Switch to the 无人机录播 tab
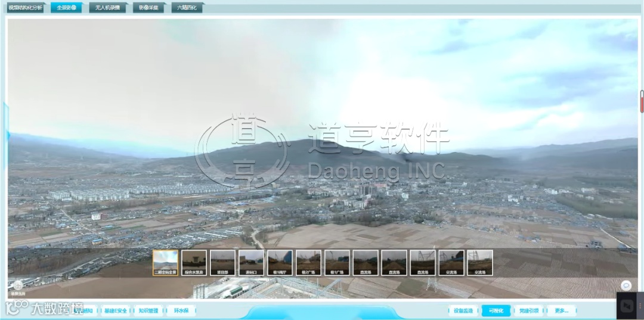This screenshot has height=320, width=644. (x=107, y=7)
